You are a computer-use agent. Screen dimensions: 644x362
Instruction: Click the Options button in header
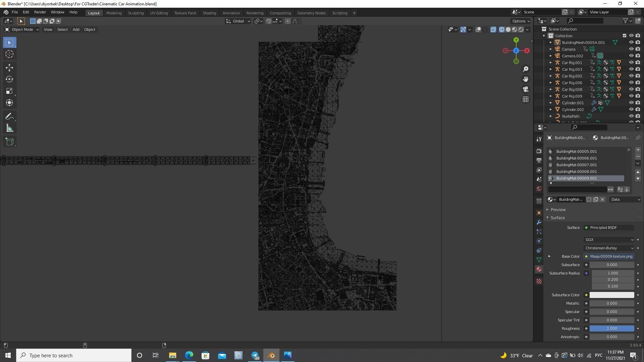(521, 21)
